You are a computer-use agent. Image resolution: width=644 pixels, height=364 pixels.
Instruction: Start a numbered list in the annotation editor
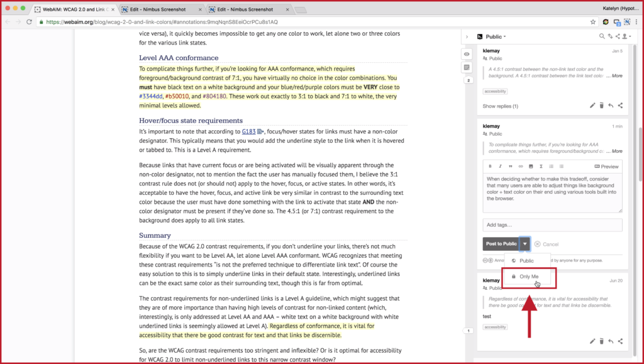click(x=551, y=167)
